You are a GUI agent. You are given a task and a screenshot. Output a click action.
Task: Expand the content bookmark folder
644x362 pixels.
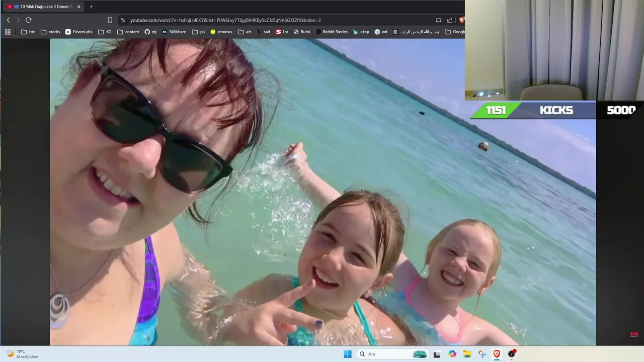coord(128,32)
